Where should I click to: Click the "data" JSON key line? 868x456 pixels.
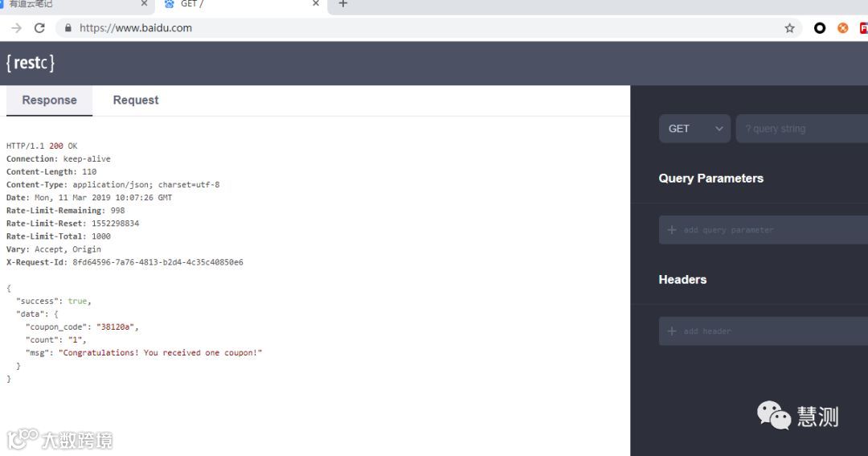37,314
